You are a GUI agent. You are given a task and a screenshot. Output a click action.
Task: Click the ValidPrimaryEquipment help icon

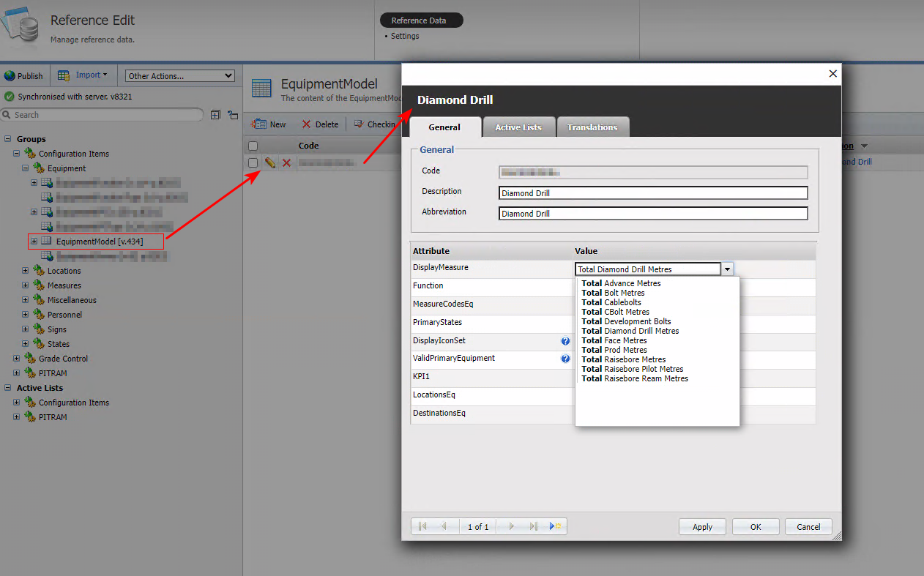(x=565, y=359)
